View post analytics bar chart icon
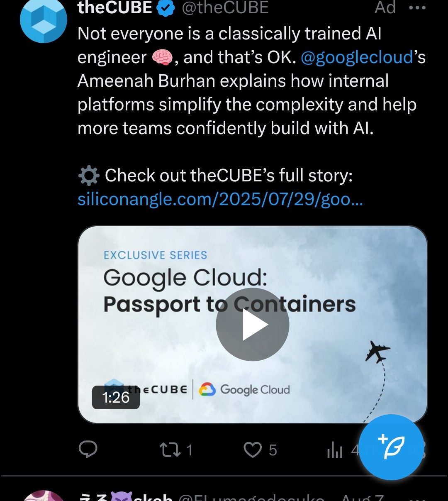The height and width of the screenshot is (501, 448). pyautogui.click(x=335, y=450)
